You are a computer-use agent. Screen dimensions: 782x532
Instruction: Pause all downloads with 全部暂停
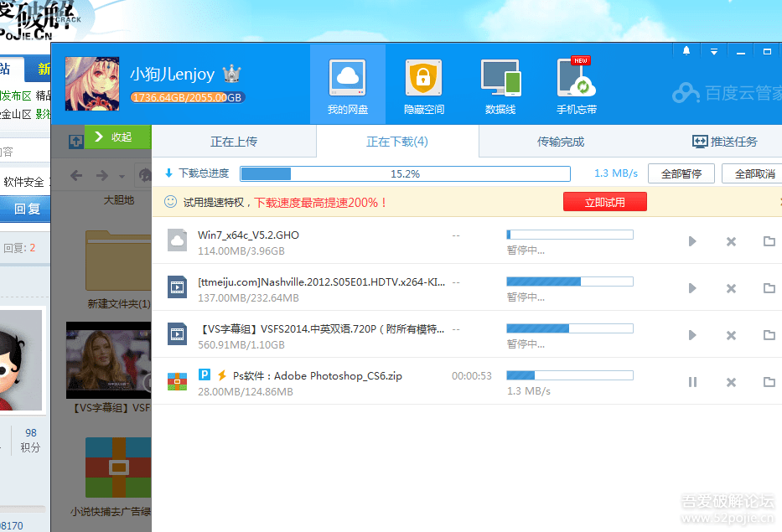point(681,173)
